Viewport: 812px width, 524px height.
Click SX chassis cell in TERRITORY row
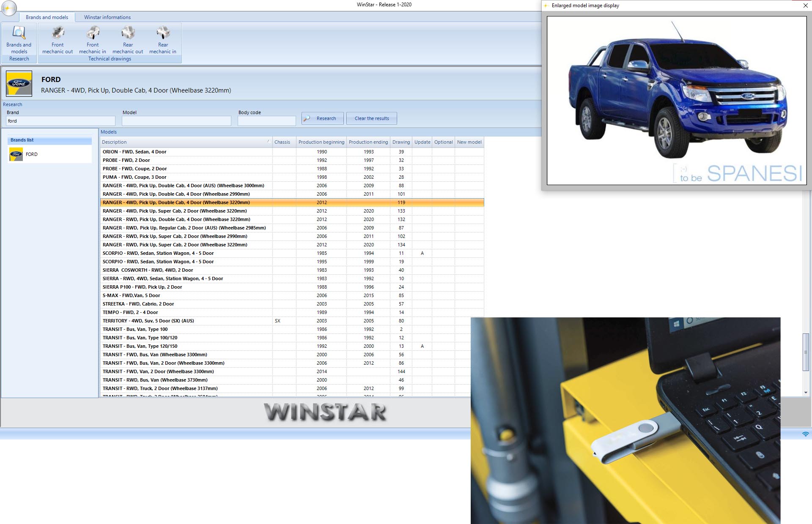click(x=284, y=321)
